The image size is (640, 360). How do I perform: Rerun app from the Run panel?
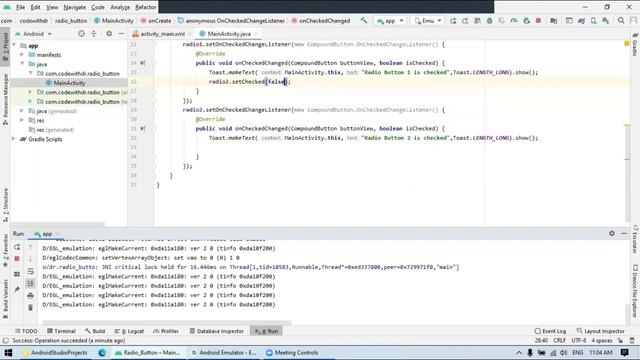pos(17,247)
